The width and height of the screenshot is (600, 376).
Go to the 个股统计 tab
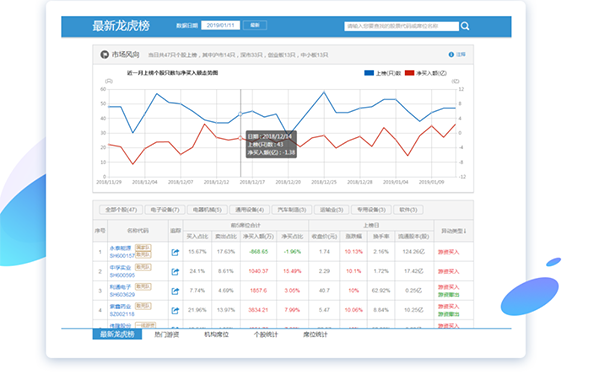pyautogui.click(x=266, y=335)
